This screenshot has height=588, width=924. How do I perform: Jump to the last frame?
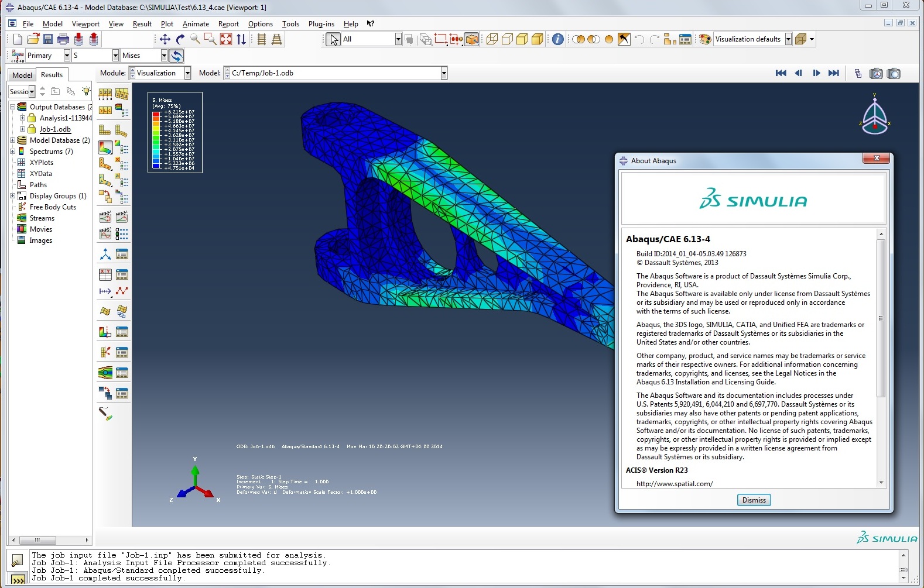click(x=834, y=73)
